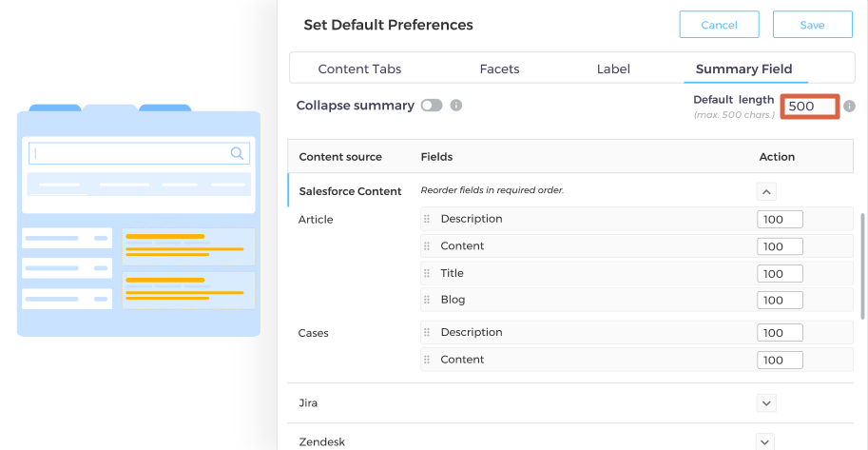Click drag handle of Cases Content field
This screenshot has height=450, width=868.
tap(427, 361)
